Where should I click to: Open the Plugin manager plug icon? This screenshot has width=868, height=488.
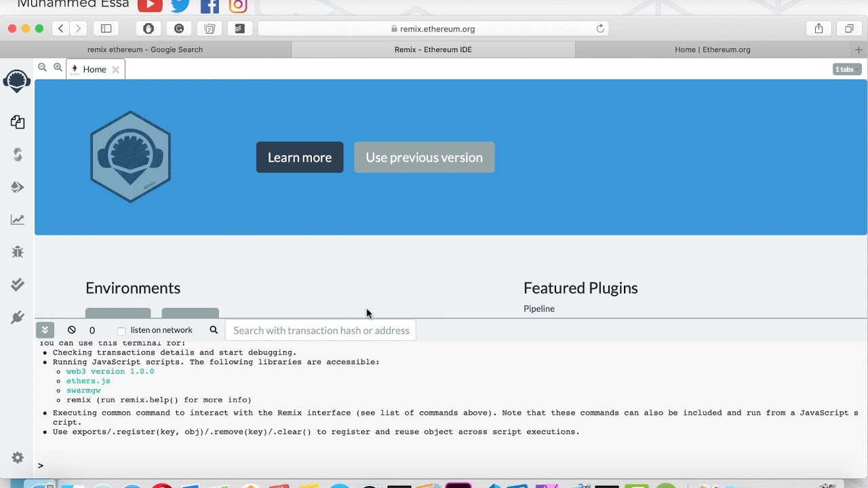coord(18,317)
